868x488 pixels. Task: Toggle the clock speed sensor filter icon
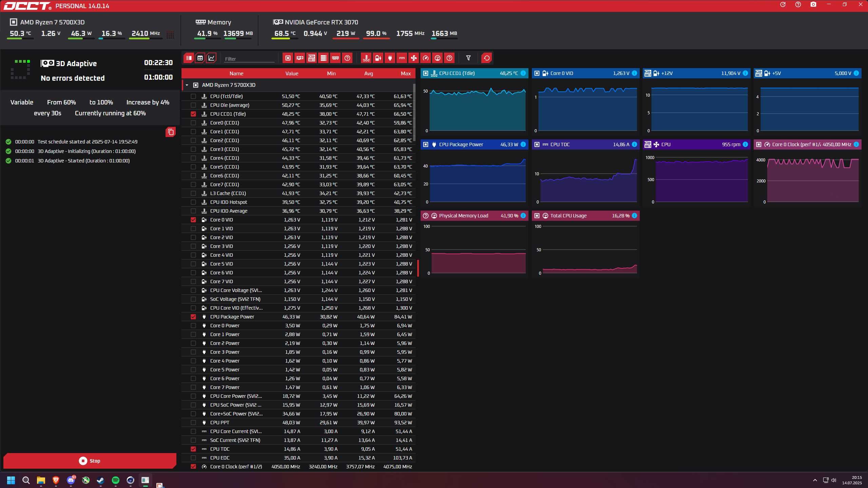(426, 58)
